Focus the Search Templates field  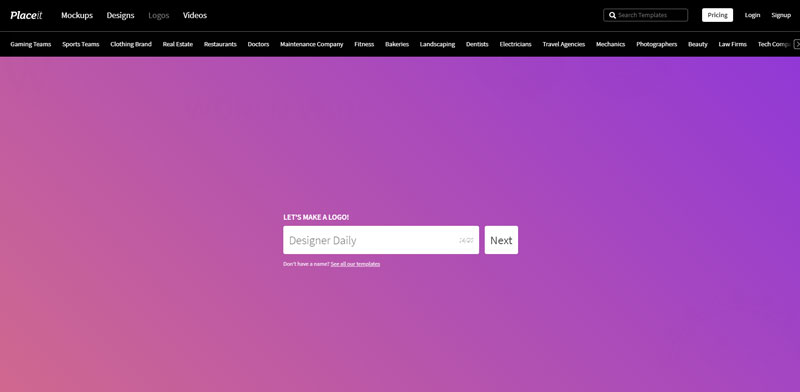(x=645, y=15)
